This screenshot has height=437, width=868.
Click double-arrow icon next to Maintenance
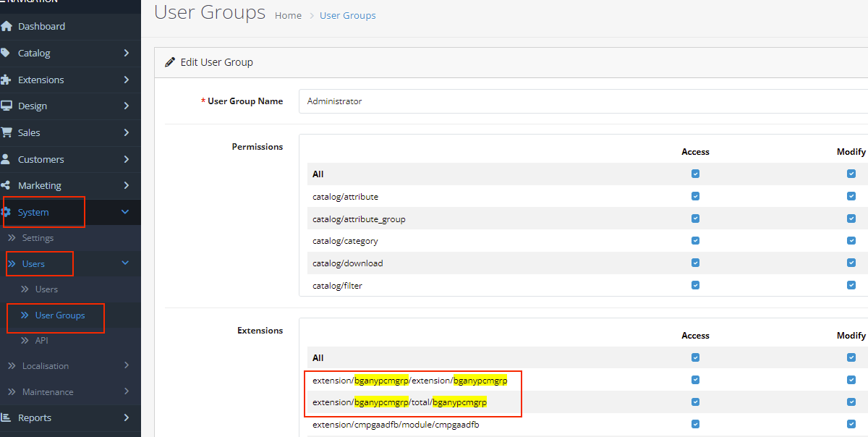click(12, 392)
